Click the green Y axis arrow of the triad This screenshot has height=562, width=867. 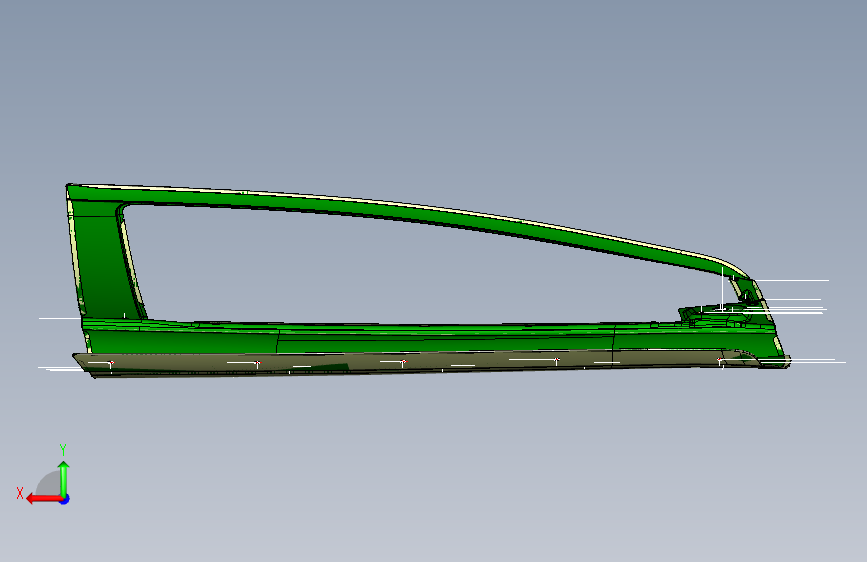click(64, 478)
